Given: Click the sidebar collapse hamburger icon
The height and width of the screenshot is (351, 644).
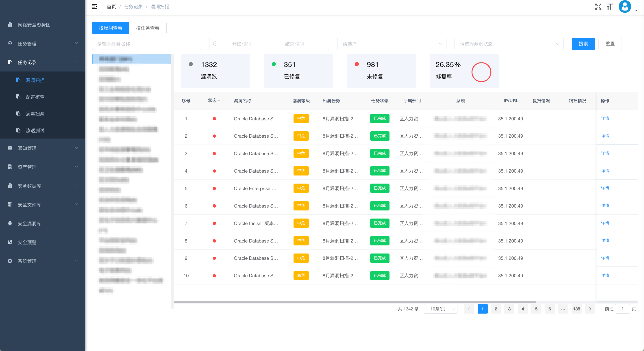Looking at the screenshot, I should pos(94,7).
